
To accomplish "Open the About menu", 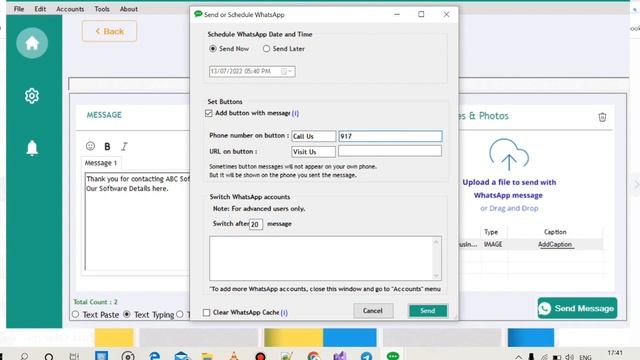I will click(129, 9).
